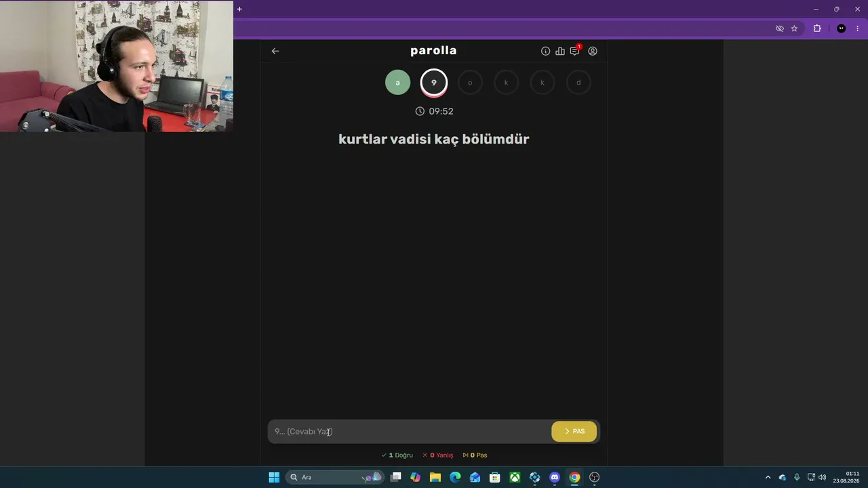The width and height of the screenshot is (868, 488).
Task: Click the '0 Yanlış' wrong counter
Action: pyautogui.click(x=438, y=455)
